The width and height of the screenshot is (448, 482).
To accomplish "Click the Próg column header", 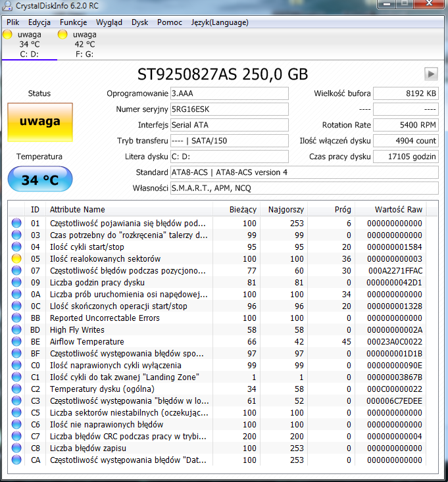I will (x=331, y=210).
